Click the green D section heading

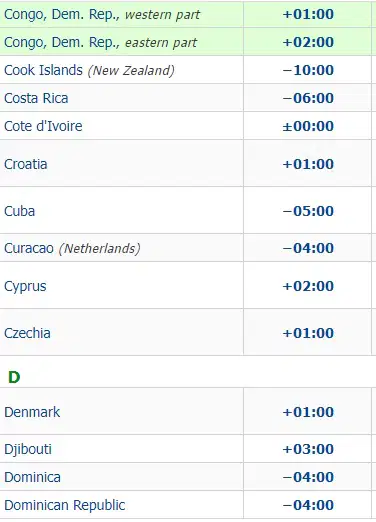[x=14, y=377]
